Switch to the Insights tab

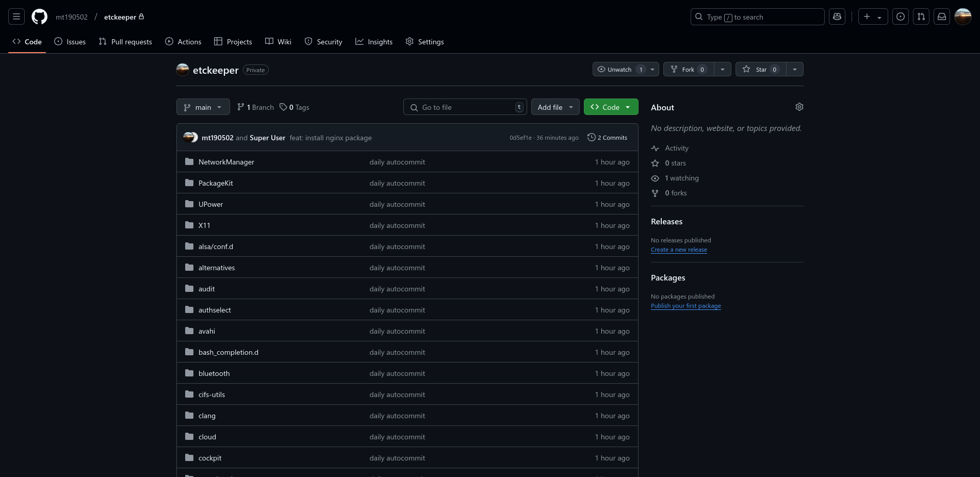(374, 42)
